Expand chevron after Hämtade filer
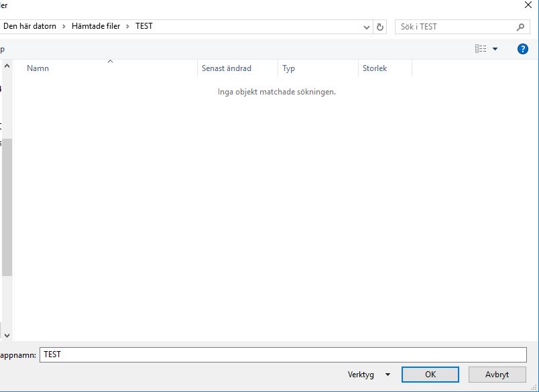This screenshot has width=539, height=392. pos(128,26)
